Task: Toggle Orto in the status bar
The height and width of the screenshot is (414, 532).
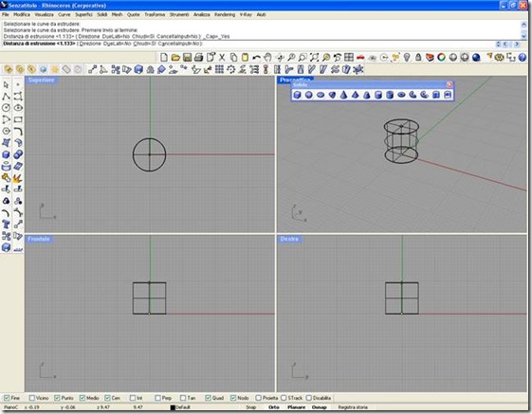Action: tap(274, 407)
